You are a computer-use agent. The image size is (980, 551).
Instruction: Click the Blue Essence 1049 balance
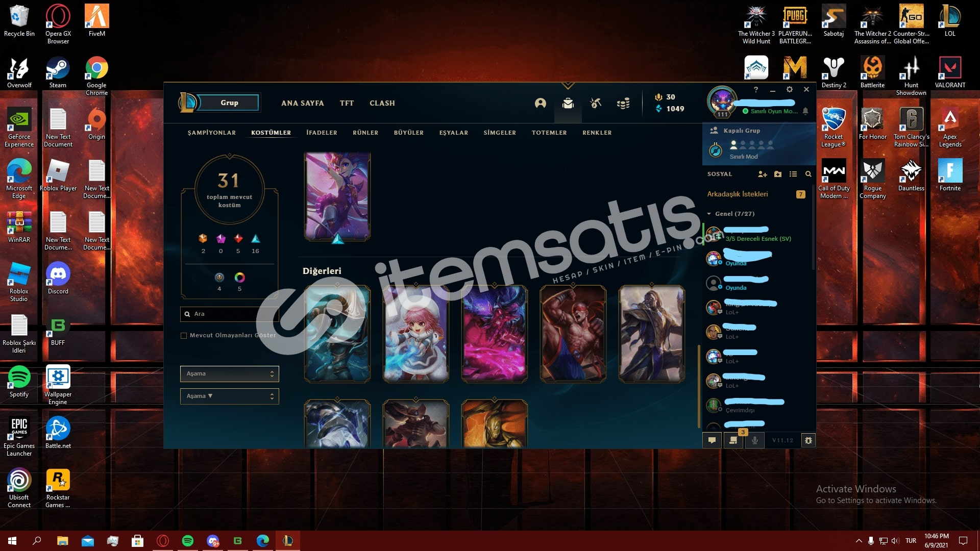pos(670,109)
